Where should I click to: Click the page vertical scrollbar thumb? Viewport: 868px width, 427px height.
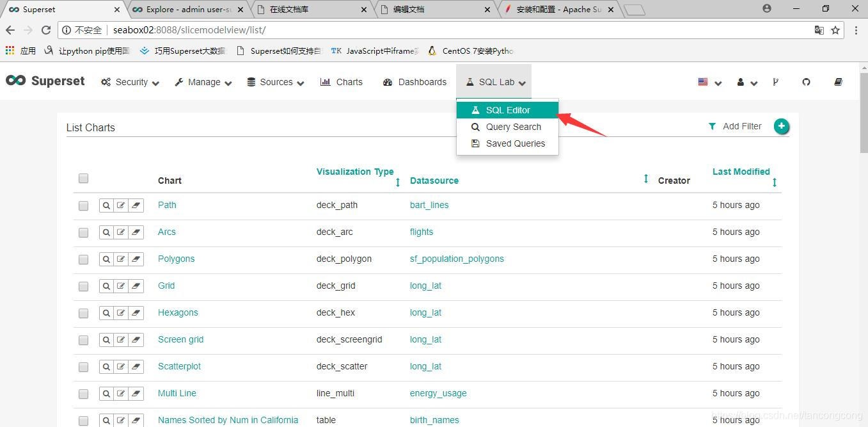click(864, 112)
